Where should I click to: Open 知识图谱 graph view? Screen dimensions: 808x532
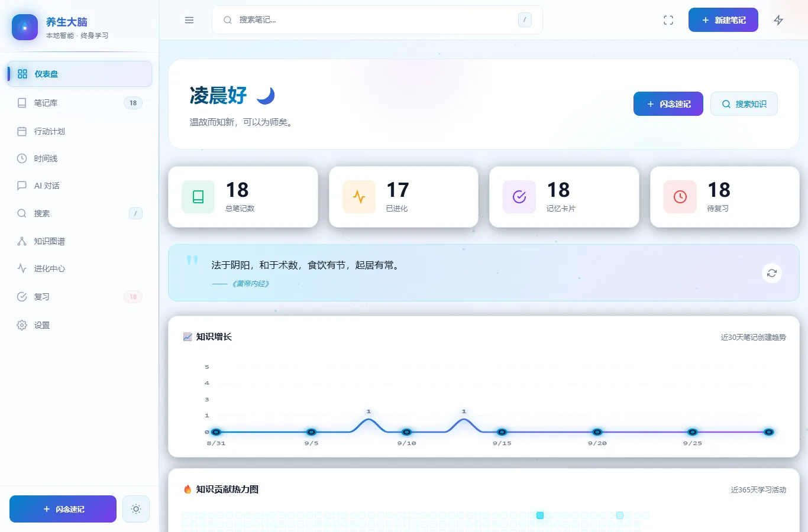coord(79,241)
